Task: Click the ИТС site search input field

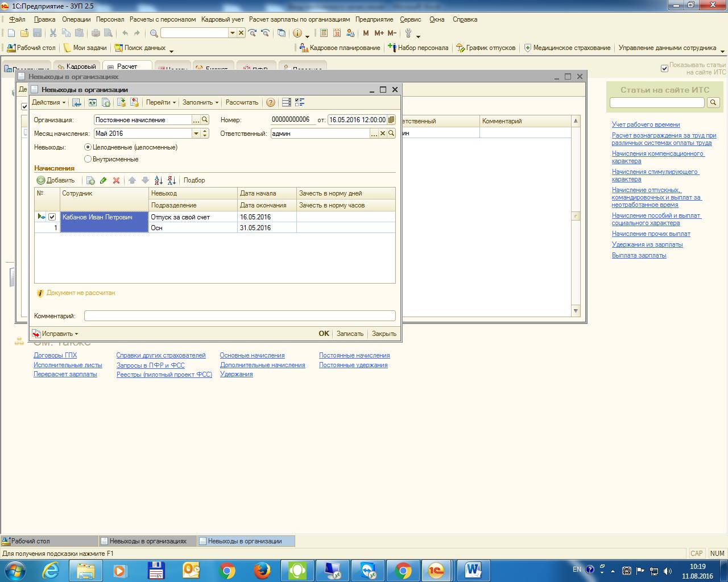Action: tap(657, 102)
